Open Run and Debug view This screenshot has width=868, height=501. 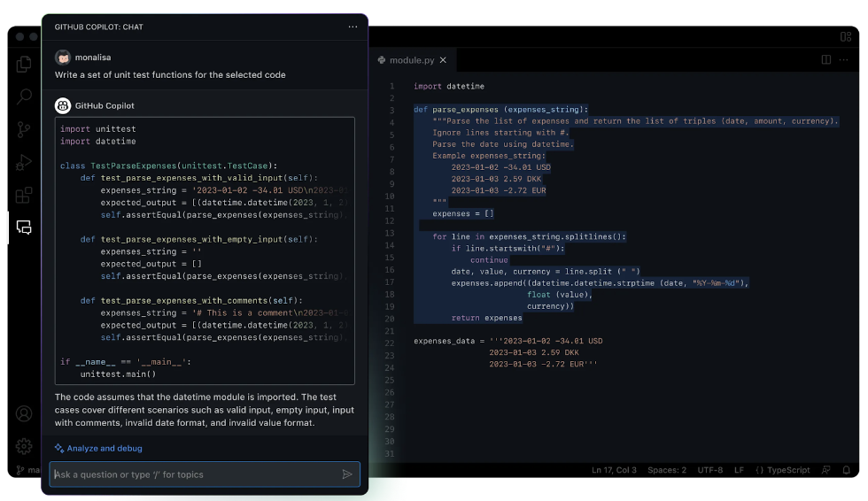[x=24, y=162]
